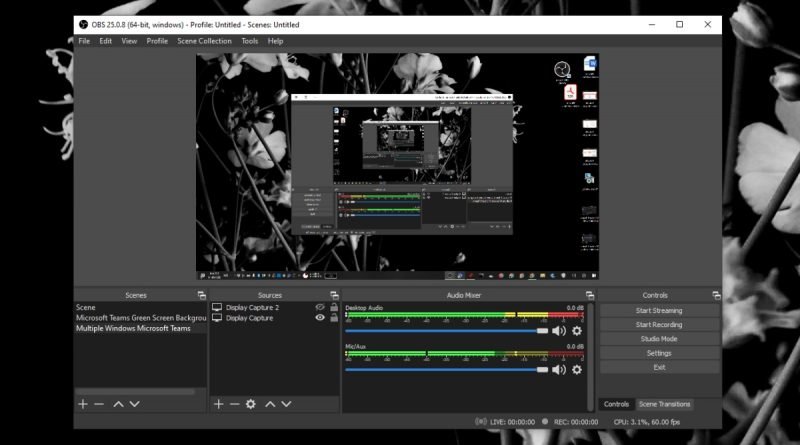
Task: Pop out the Sources dock
Action: (x=334, y=295)
